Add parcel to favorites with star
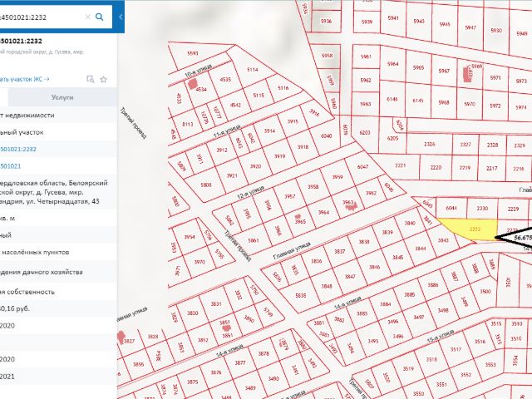This screenshot has width=532, height=399. [x=104, y=79]
